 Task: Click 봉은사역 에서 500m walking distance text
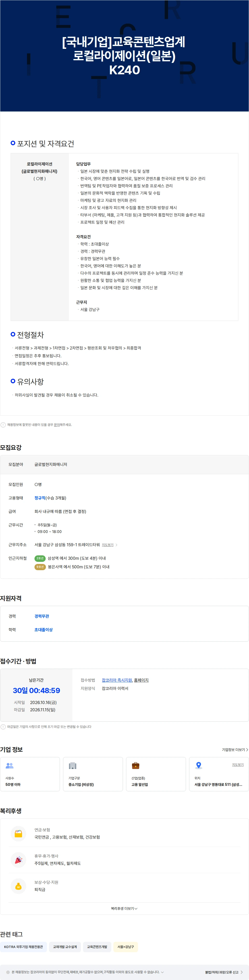pyautogui.click(x=79, y=567)
